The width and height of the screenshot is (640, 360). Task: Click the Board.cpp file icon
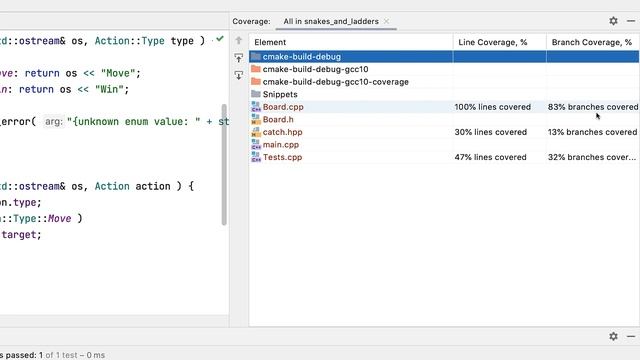256,107
